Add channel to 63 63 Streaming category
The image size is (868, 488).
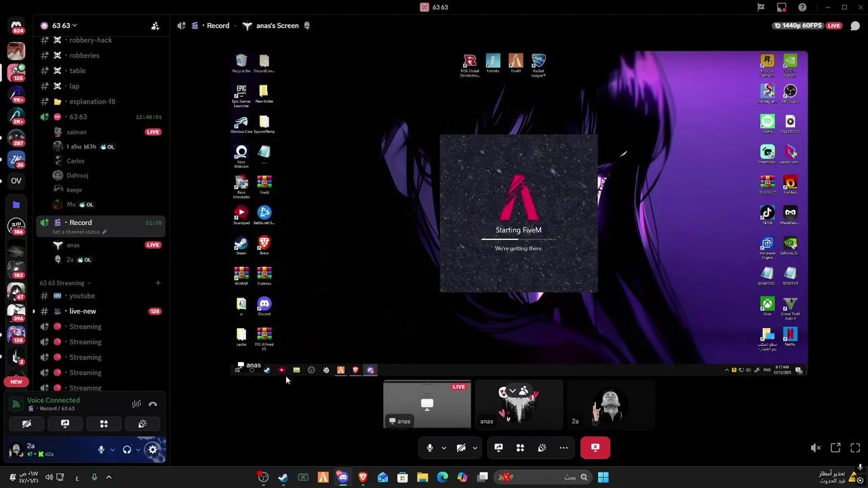coord(158,283)
